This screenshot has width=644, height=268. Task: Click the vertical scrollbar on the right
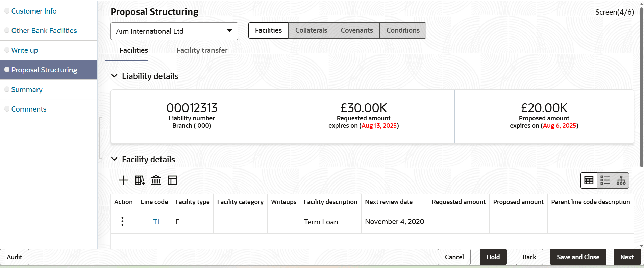pos(641,84)
